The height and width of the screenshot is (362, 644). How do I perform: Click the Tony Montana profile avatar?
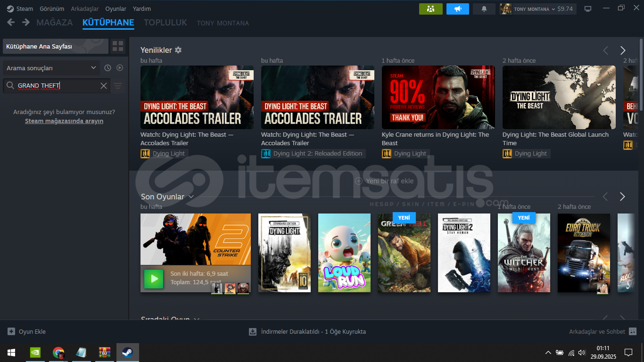(506, 9)
